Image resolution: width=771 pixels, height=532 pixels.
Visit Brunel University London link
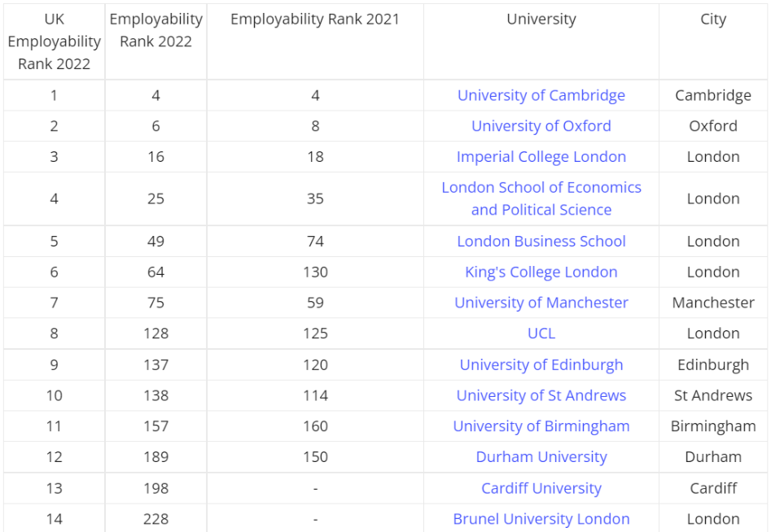pyautogui.click(x=541, y=519)
